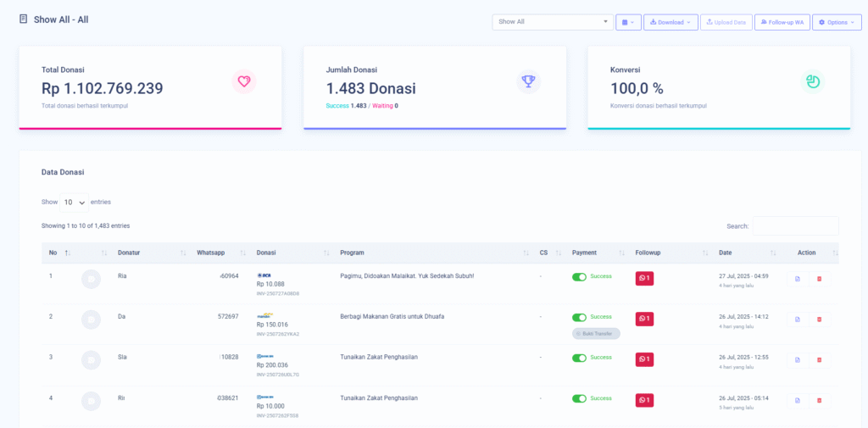
Task: Click the pie chart icon in Konversi card
Action: [x=812, y=81]
